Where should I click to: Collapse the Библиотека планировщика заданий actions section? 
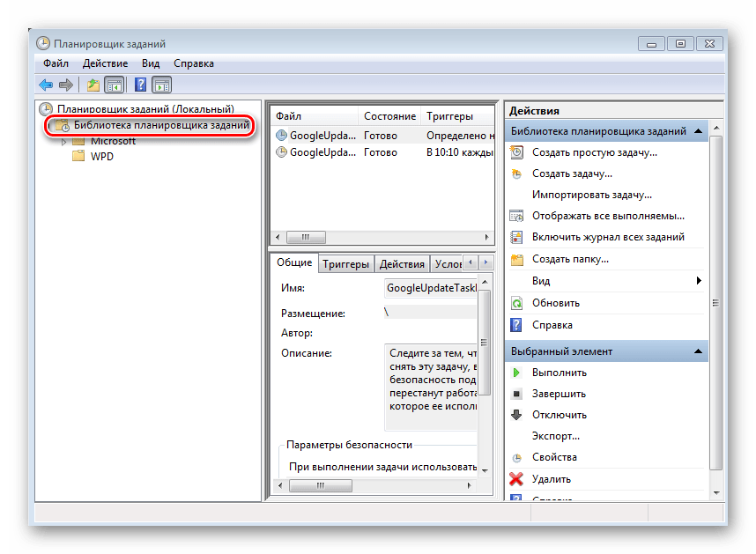(x=698, y=131)
